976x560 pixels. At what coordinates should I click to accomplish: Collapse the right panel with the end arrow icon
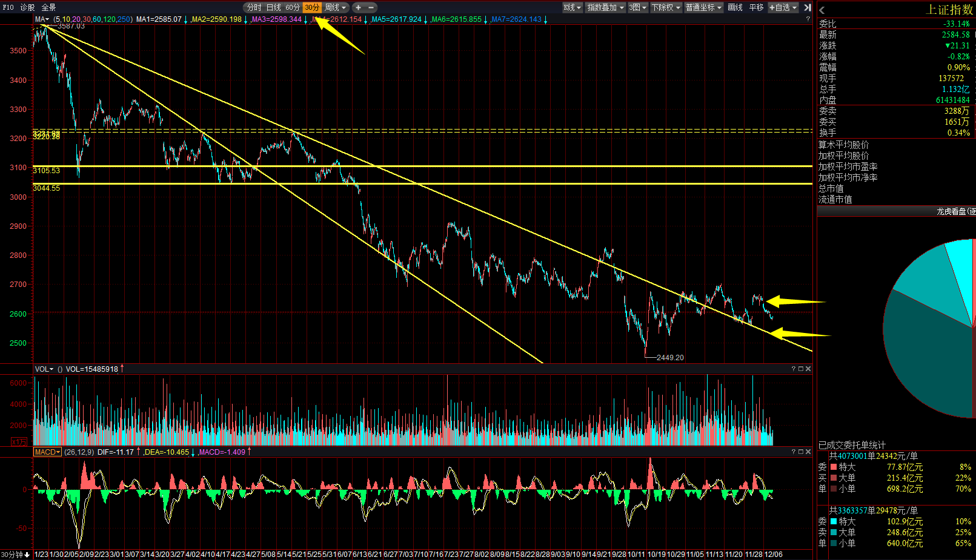(807, 7)
